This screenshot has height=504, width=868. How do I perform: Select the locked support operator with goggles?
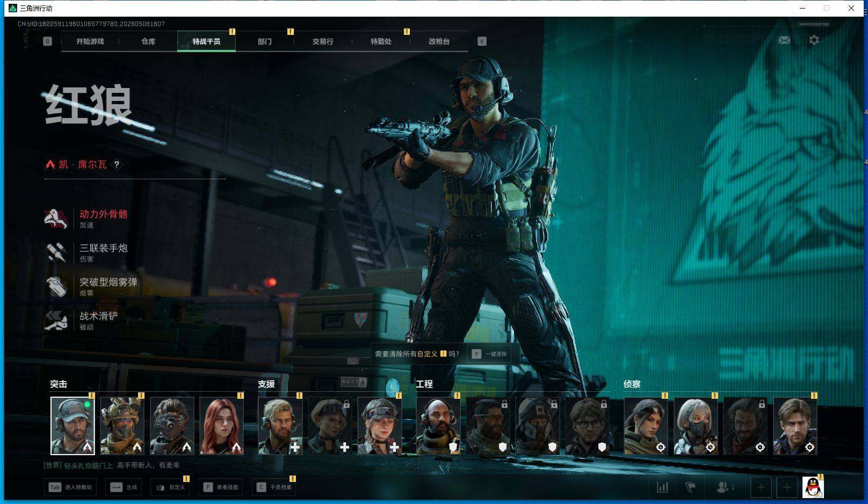pos(330,426)
